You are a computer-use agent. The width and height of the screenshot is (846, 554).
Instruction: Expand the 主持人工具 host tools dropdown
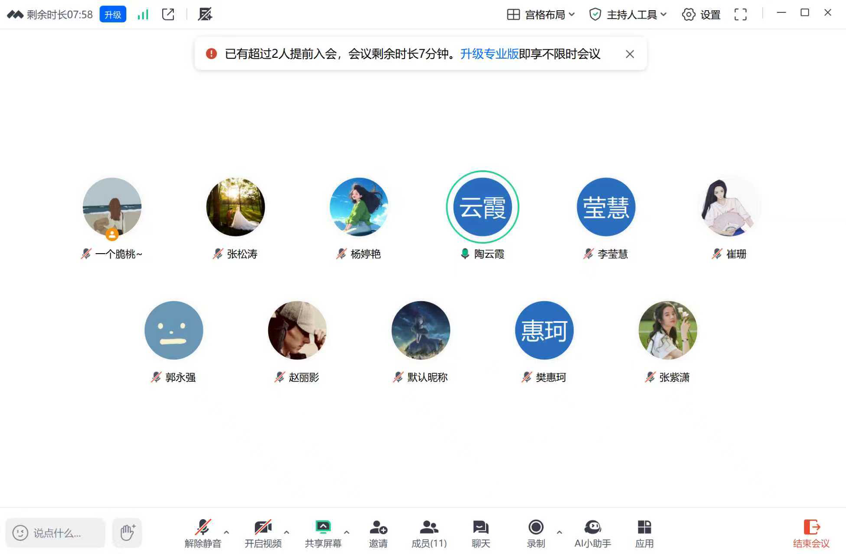pos(628,14)
